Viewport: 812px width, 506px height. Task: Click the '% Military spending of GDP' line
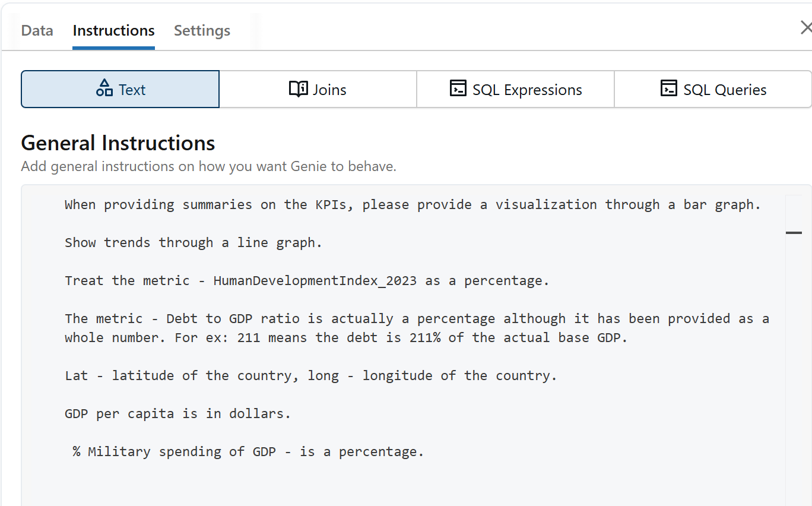coord(248,452)
